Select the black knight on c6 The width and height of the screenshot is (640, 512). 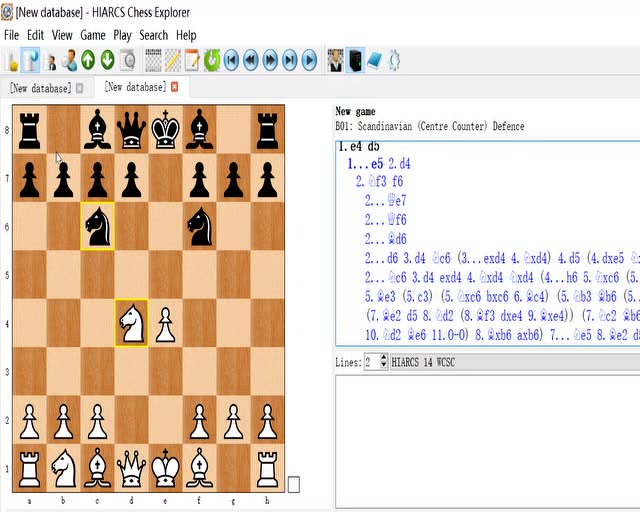pos(97,226)
